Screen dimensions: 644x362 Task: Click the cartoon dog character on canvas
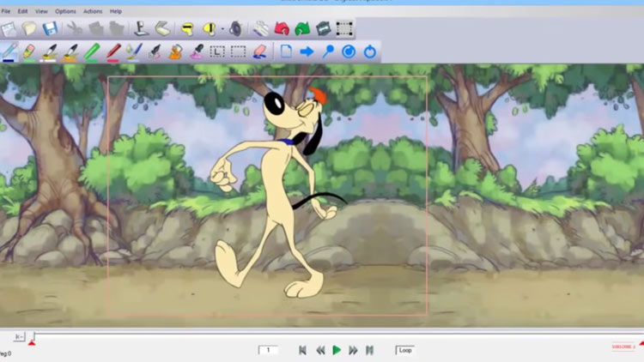tap(279, 193)
